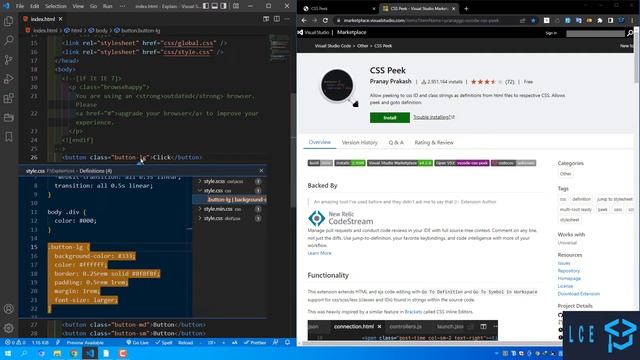This screenshot has width=640, height=360.
Task: Open the Search view in VS Code activity bar
Action: click(9, 40)
